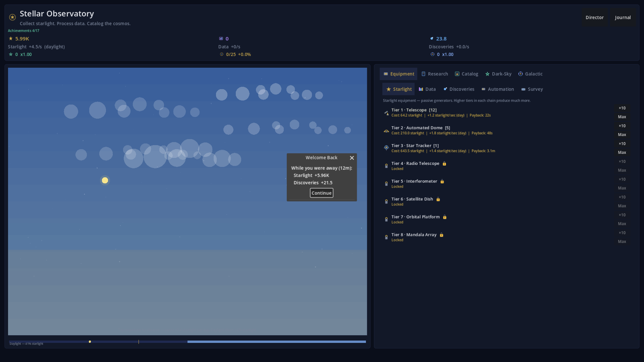Open the Catalog tab
This screenshot has height=362, width=644.
pos(467,74)
